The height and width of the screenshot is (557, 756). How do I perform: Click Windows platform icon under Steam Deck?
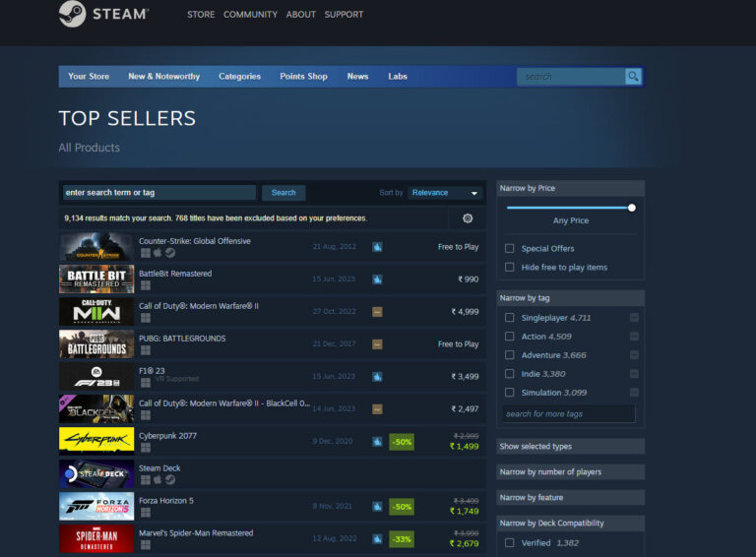[145, 480]
